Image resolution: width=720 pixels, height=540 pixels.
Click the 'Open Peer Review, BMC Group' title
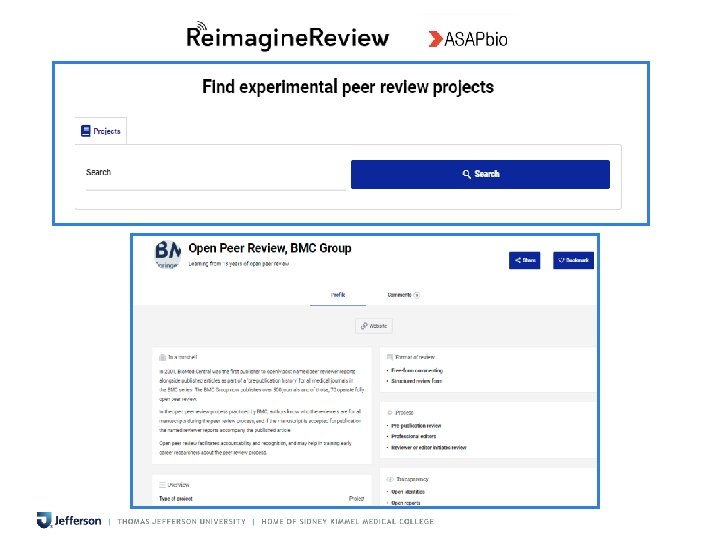coord(270,248)
